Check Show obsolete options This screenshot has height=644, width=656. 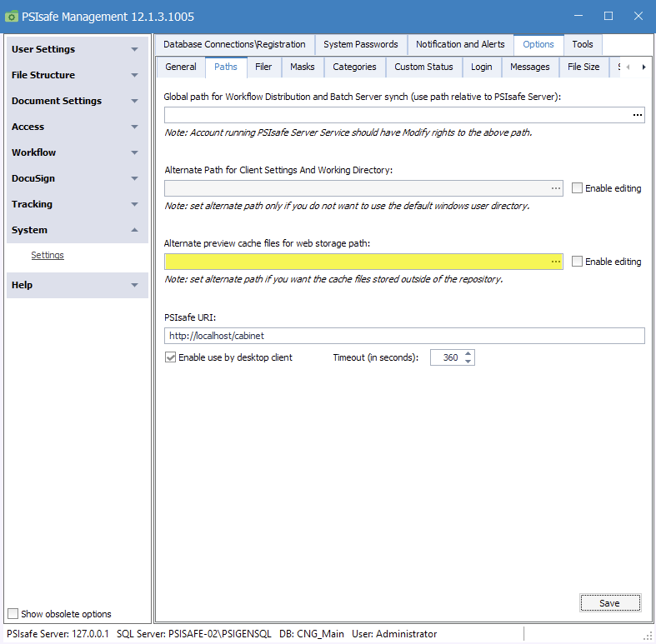point(13,613)
